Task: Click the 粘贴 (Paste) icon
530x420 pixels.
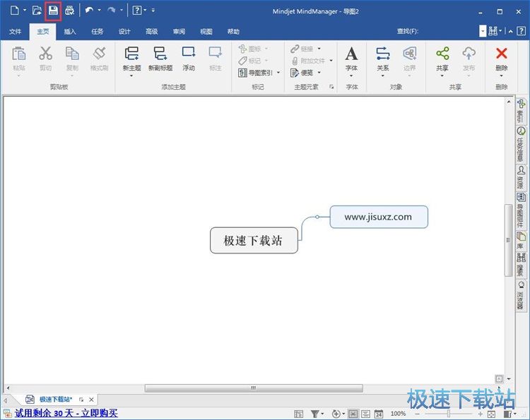Action: point(19,54)
